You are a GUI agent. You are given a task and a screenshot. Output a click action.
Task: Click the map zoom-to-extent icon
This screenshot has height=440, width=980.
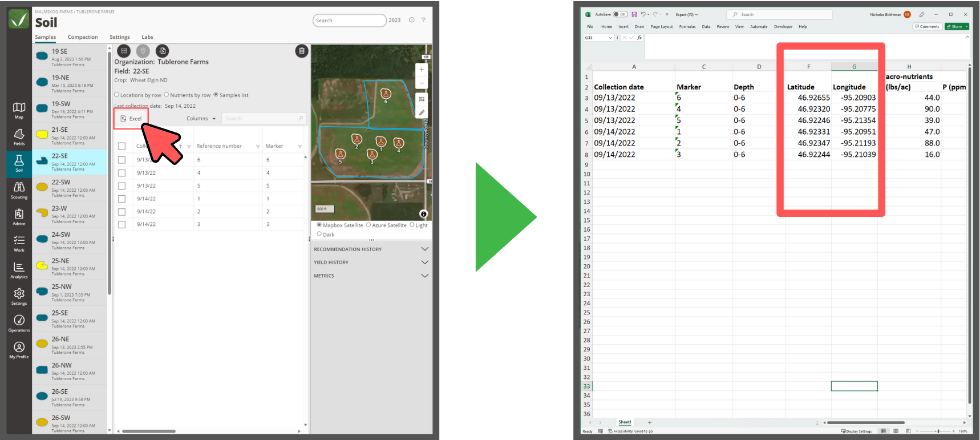tap(422, 99)
